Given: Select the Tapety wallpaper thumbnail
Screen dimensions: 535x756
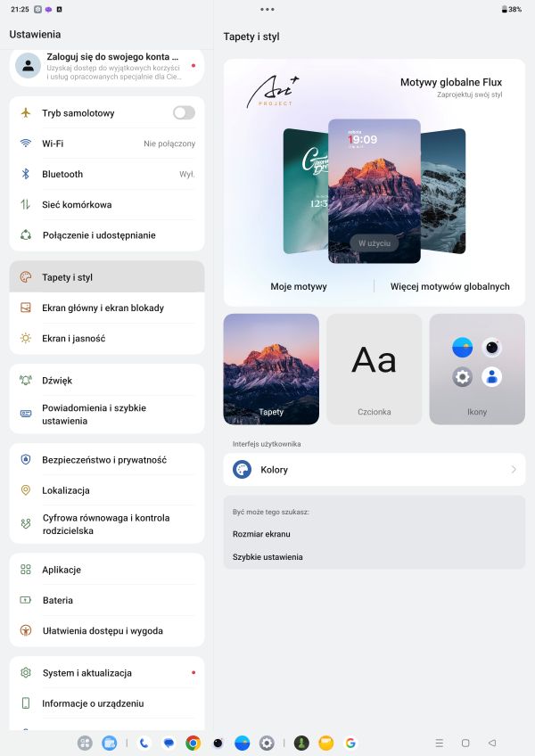Looking at the screenshot, I should click(x=271, y=369).
